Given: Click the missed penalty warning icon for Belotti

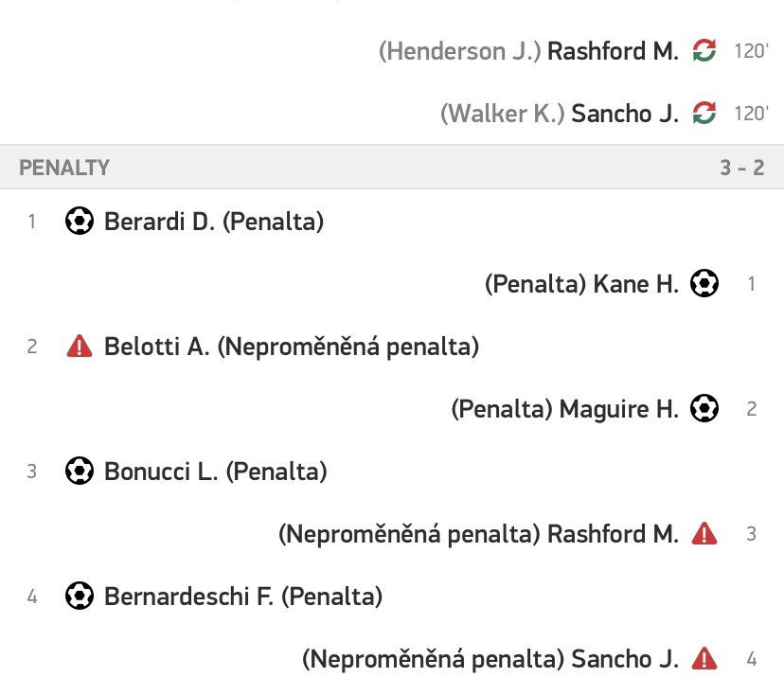Looking at the screenshot, I should [79, 346].
